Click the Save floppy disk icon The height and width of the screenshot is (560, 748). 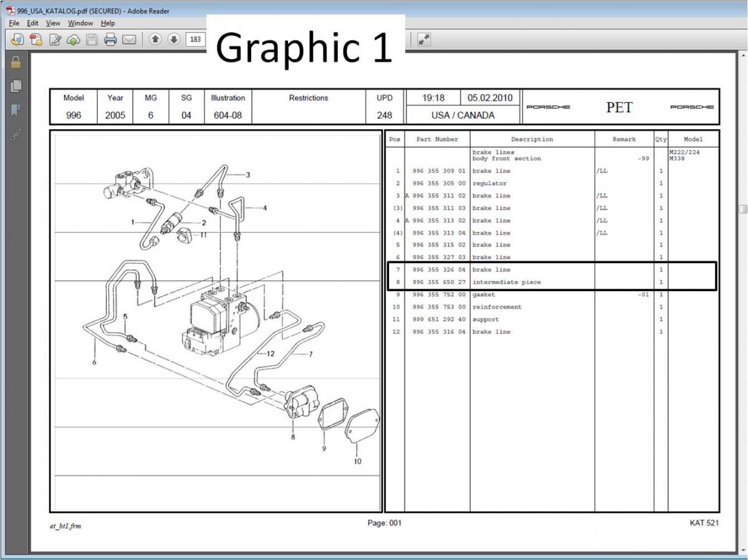point(92,40)
